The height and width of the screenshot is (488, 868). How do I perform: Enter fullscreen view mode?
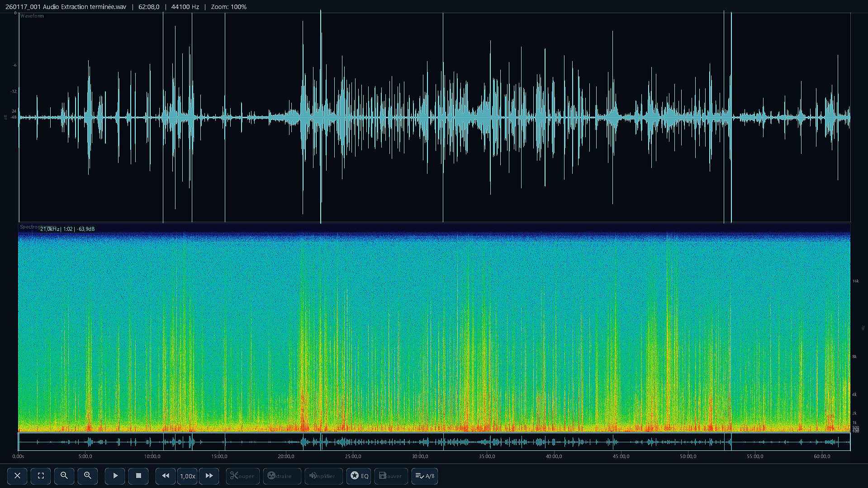click(x=40, y=476)
